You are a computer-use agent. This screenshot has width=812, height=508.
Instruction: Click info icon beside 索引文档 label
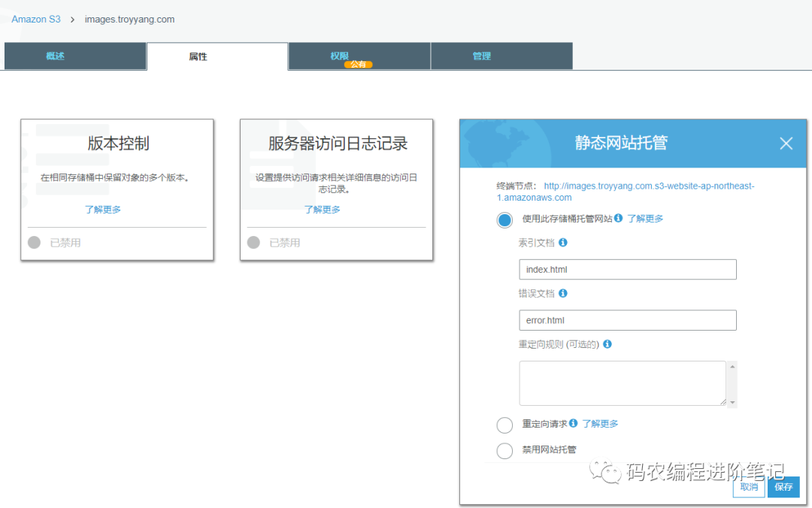pos(563,243)
